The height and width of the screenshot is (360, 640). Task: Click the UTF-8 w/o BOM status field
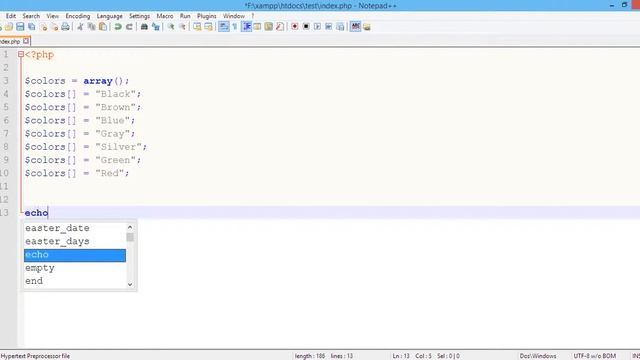[x=594, y=356]
